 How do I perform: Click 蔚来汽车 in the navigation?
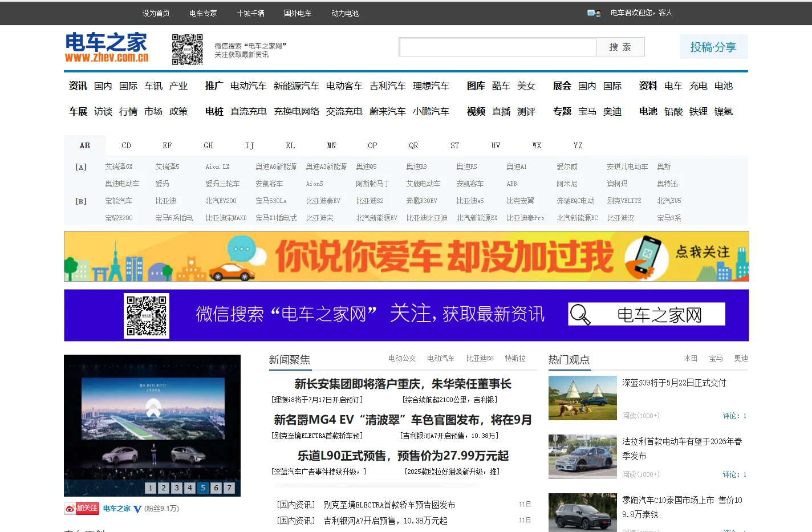click(387, 111)
